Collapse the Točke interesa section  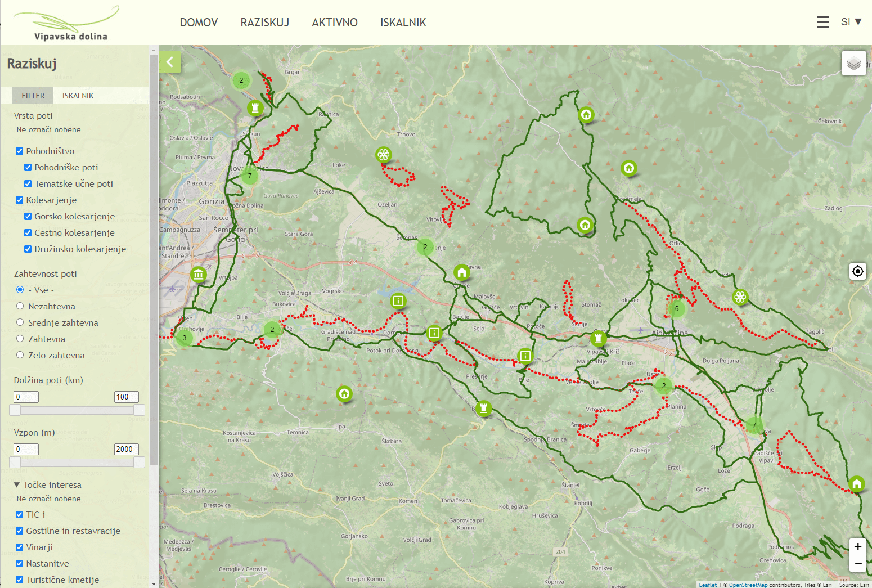16,484
